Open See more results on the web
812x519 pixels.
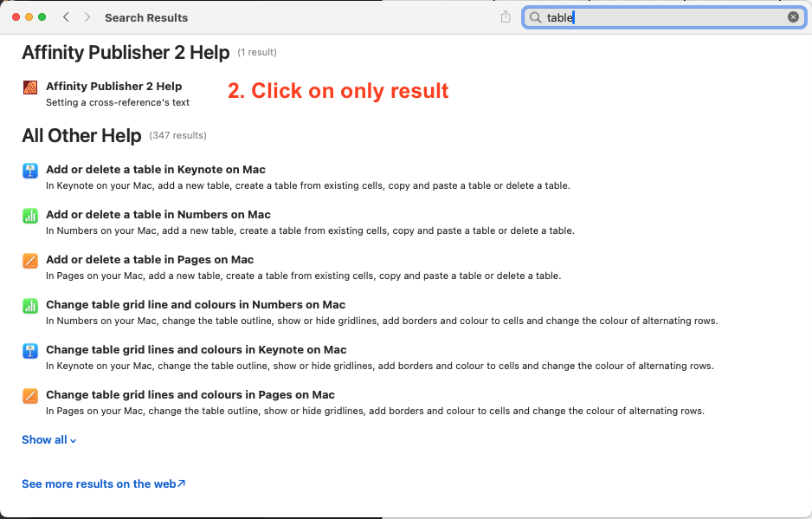point(103,484)
